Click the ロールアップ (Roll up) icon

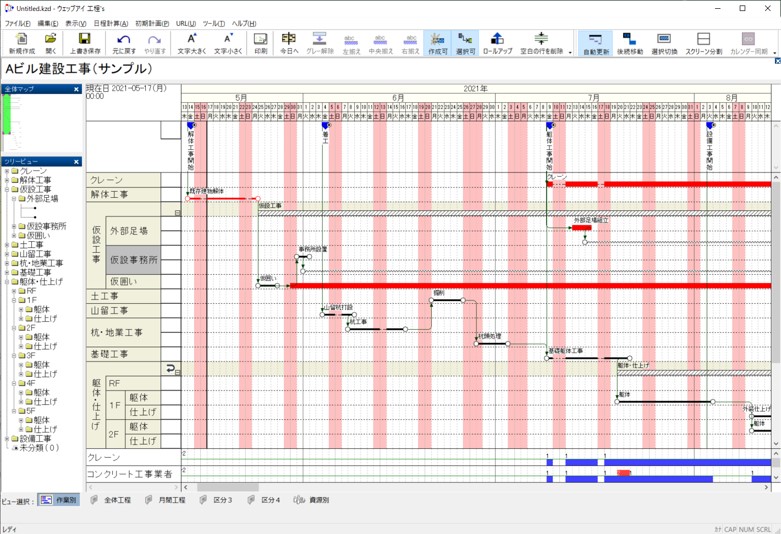click(x=497, y=43)
